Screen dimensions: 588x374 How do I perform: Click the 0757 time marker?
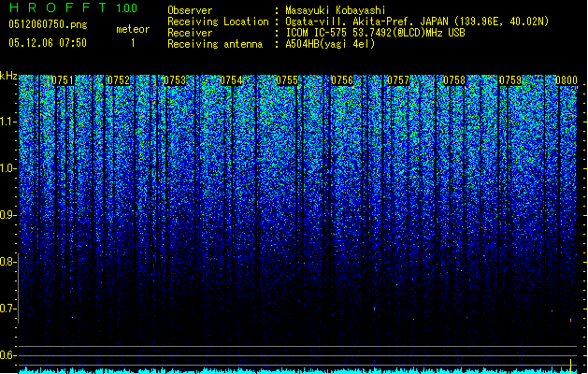[x=398, y=80]
